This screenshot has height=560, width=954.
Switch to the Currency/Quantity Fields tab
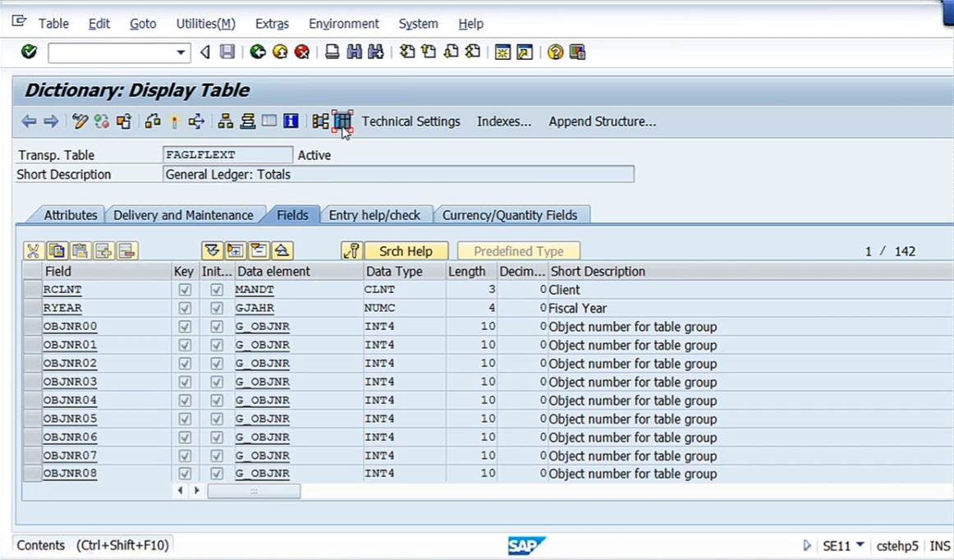pos(510,215)
